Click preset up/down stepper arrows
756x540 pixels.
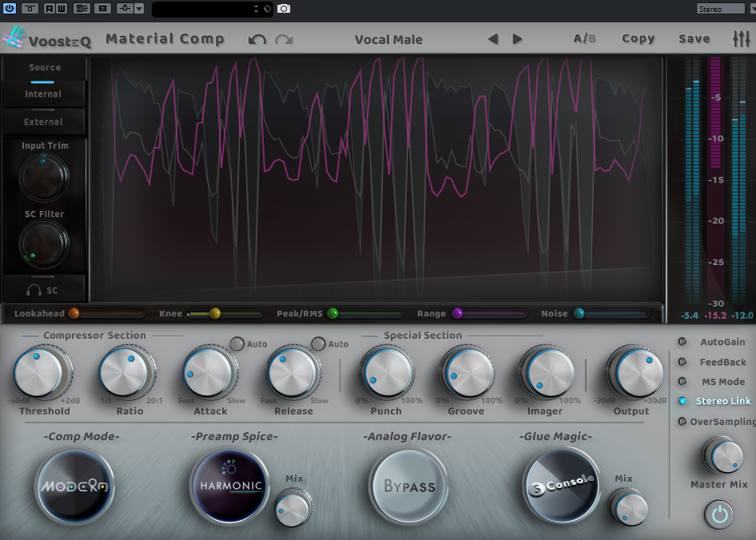coord(256,9)
